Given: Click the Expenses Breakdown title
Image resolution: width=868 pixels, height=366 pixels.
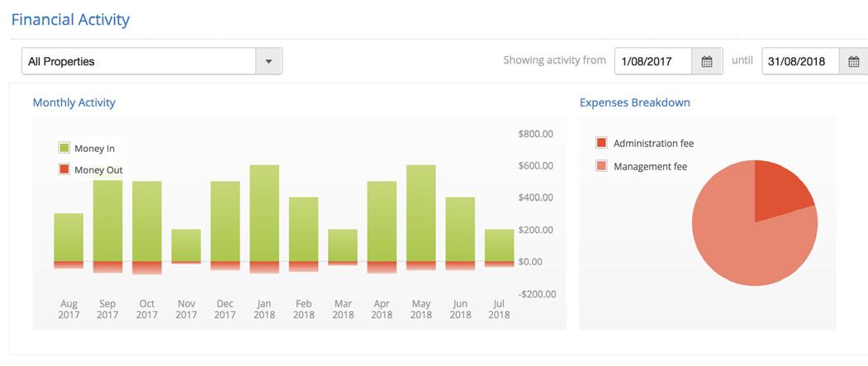Looking at the screenshot, I should click(634, 103).
